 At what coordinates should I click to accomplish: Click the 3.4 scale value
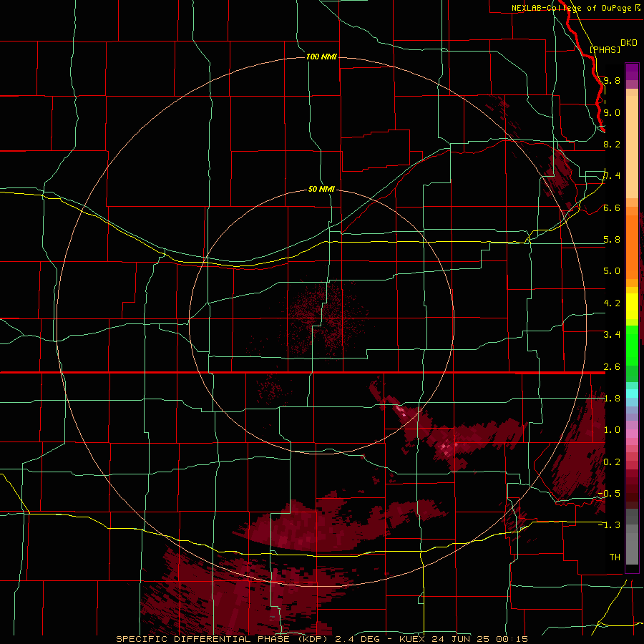click(612, 335)
